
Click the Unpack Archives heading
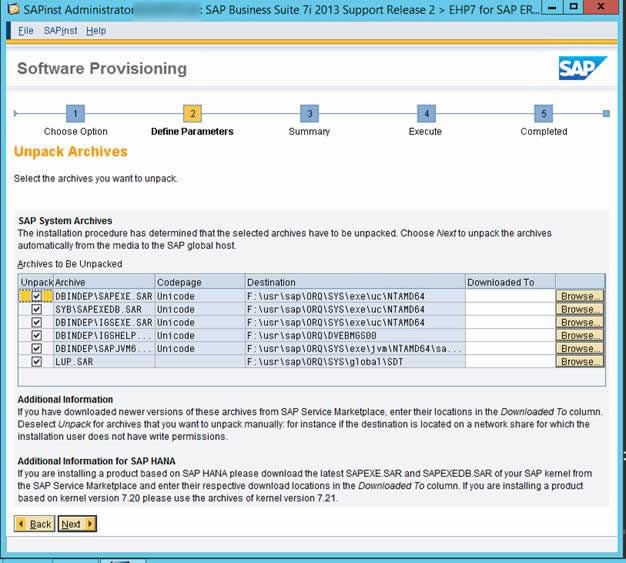coord(71,152)
